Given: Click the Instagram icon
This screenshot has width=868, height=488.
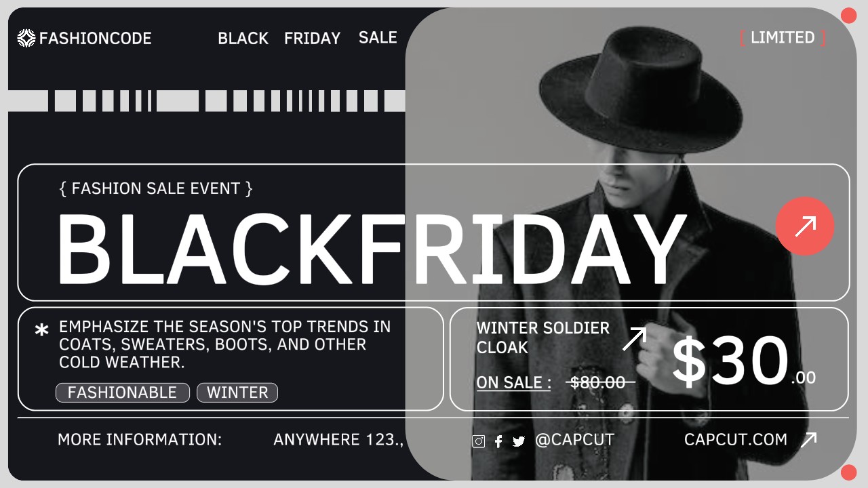Looking at the screenshot, I should click(479, 441).
